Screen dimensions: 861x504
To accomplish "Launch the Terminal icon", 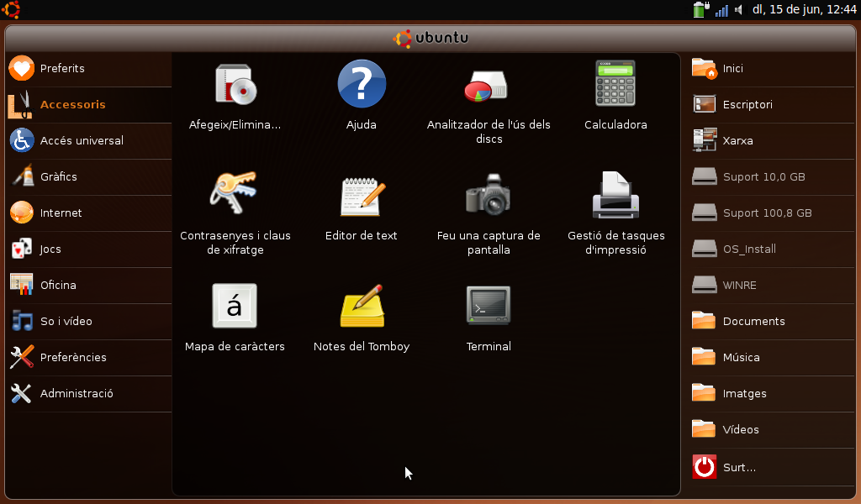I will pyautogui.click(x=489, y=305).
